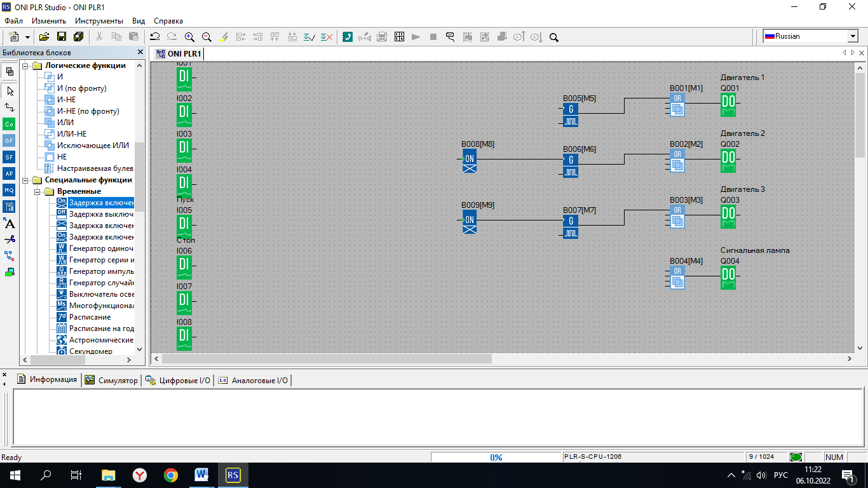Open Windows Start menu
The height and width of the screenshot is (488, 868).
tap(14, 475)
